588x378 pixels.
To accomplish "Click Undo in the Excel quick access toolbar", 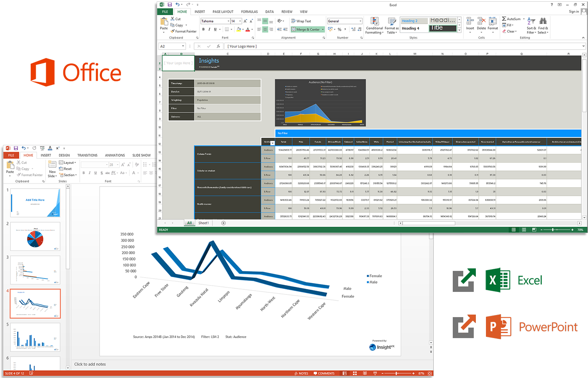I will coord(178,5).
